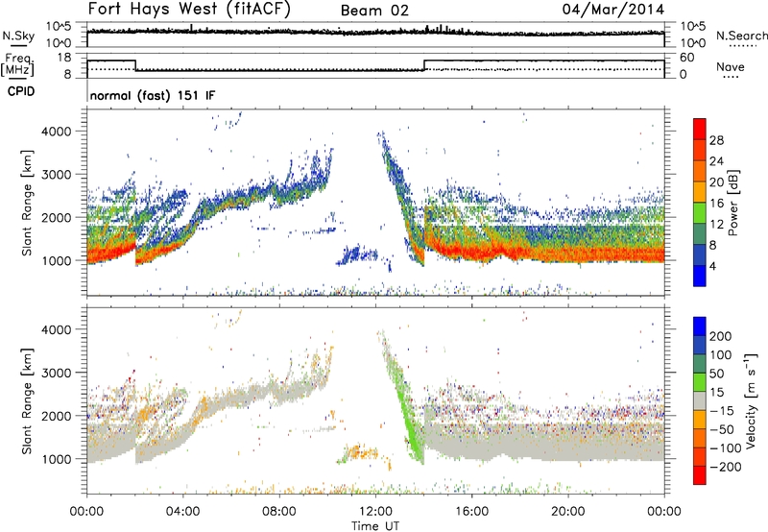
Task: Click "Slant Range [km]" on the velocity panel
Action: click(x=27, y=400)
